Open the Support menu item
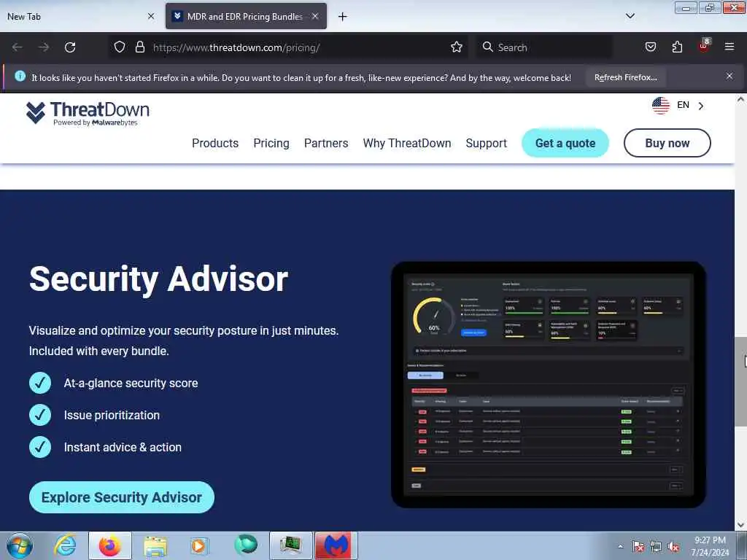 [486, 144]
